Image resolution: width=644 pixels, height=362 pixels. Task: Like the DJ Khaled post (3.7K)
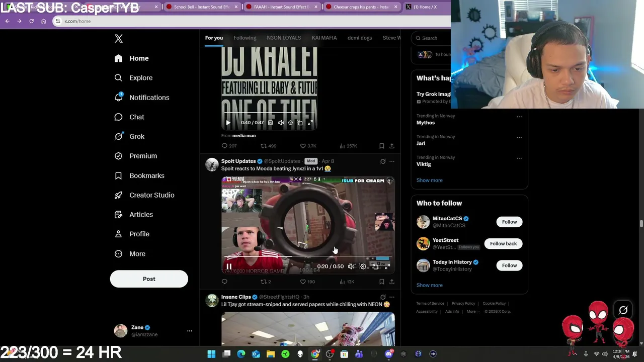coord(308,146)
